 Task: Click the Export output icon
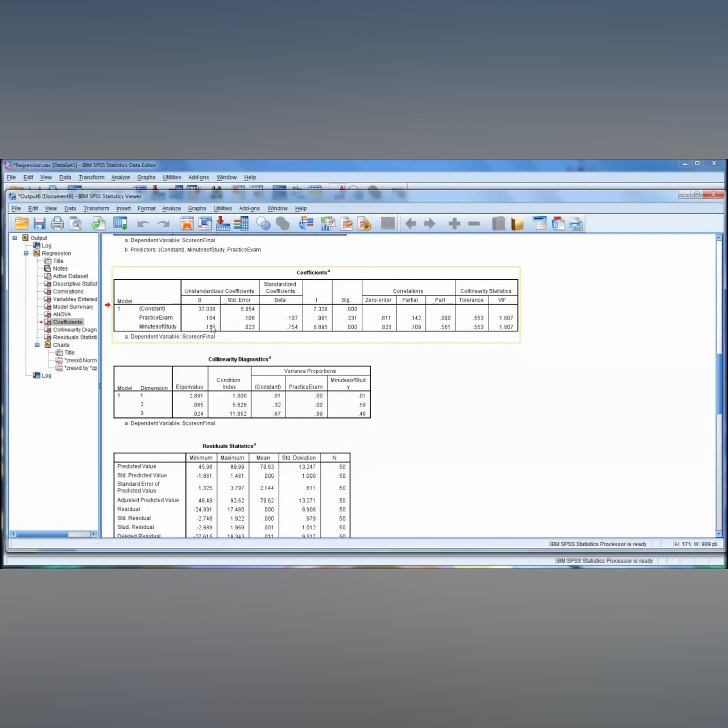[98, 223]
